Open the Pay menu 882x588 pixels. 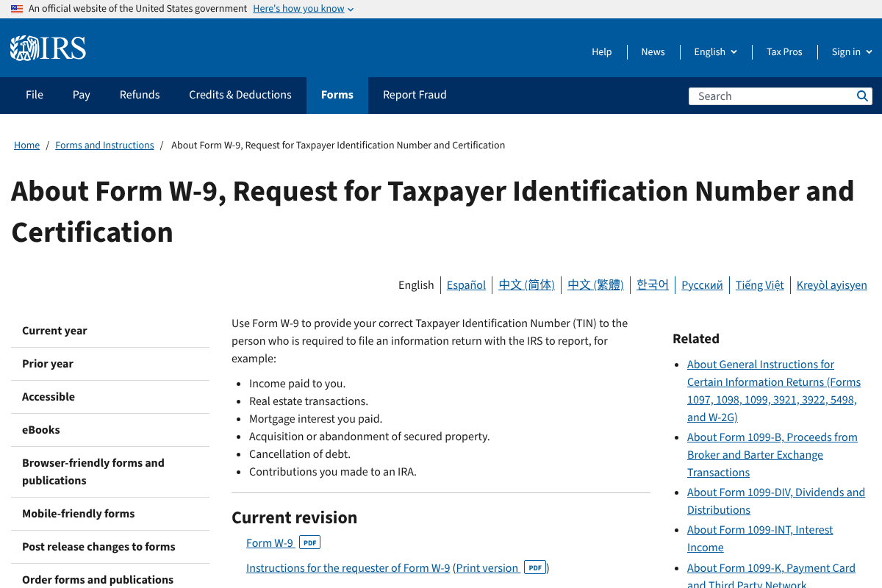(x=82, y=95)
